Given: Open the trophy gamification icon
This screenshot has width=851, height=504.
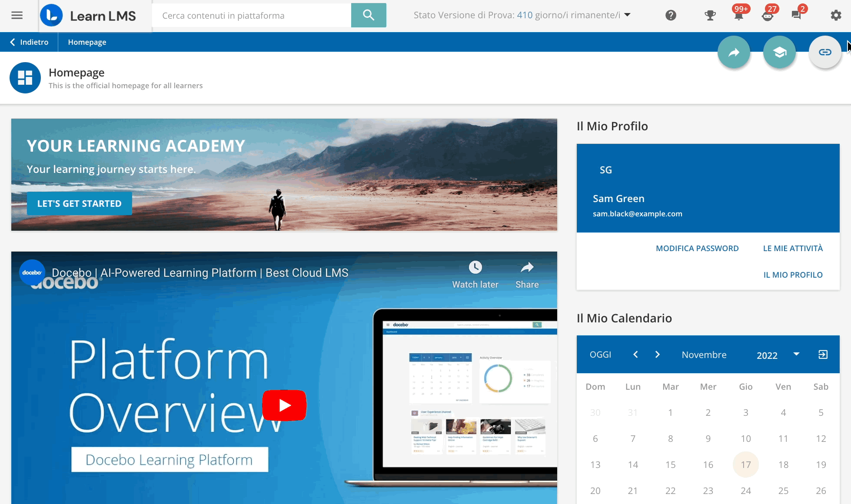Looking at the screenshot, I should click(710, 16).
